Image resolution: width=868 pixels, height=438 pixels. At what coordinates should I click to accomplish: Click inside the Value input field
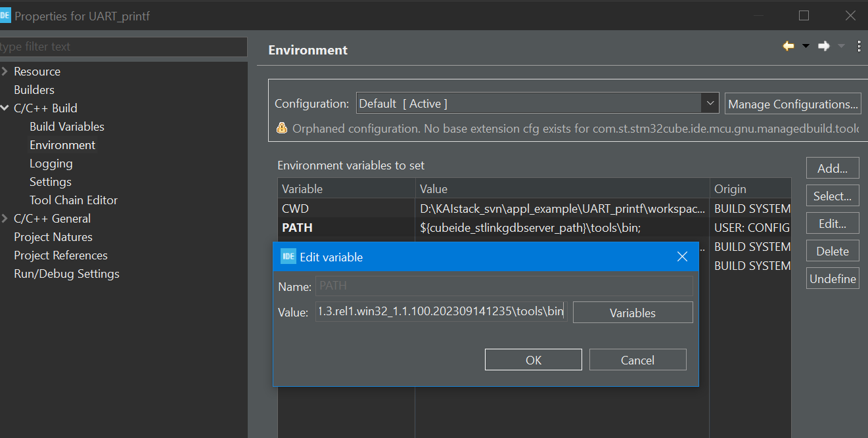(x=440, y=311)
